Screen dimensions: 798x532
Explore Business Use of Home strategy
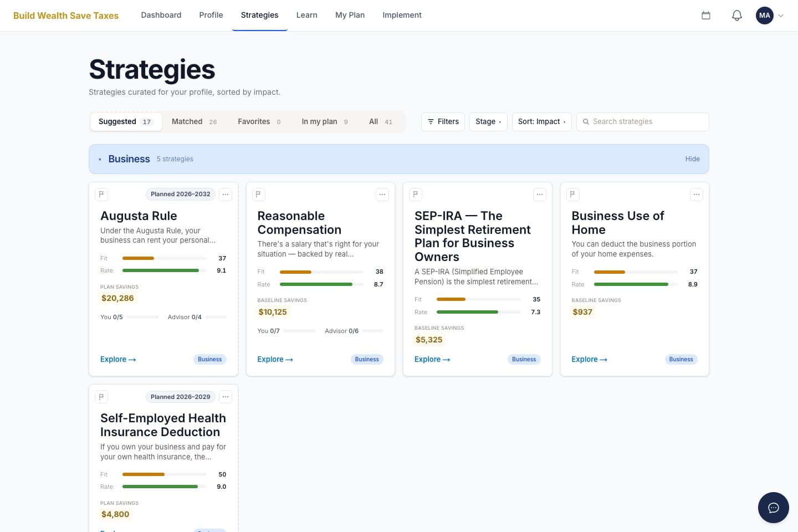pos(589,360)
